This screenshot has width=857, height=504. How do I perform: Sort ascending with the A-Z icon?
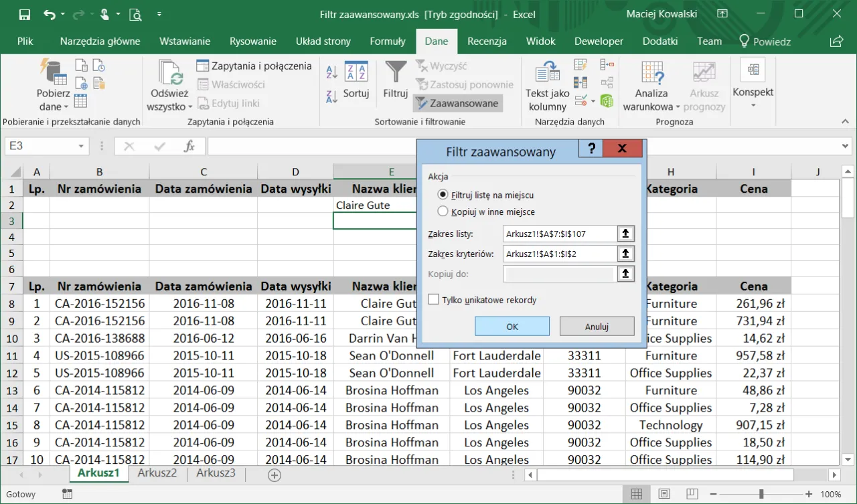click(x=331, y=72)
